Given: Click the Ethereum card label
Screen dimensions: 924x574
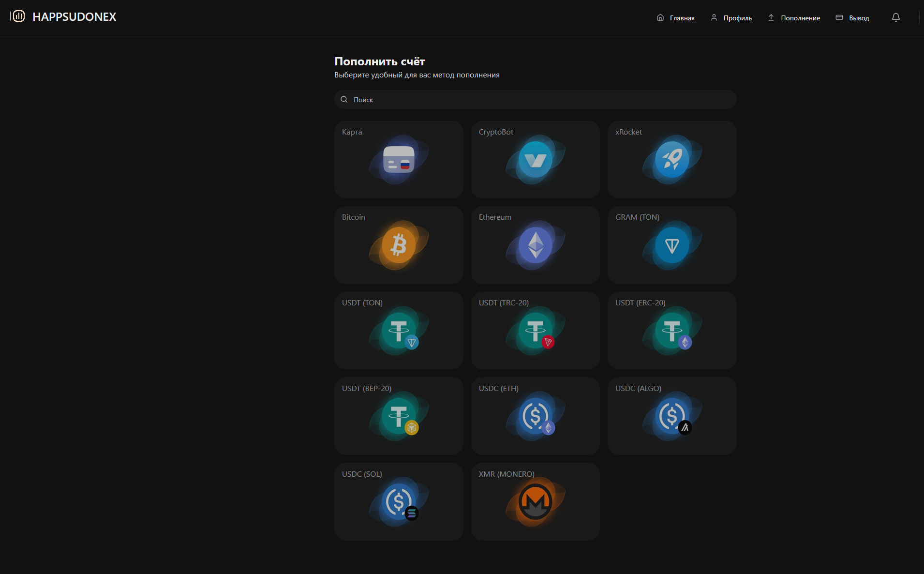Looking at the screenshot, I should (x=495, y=217).
